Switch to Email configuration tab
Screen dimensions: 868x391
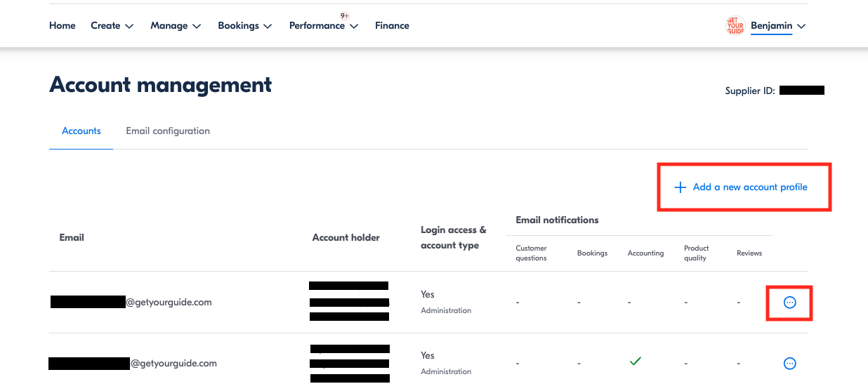(x=168, y=131)
